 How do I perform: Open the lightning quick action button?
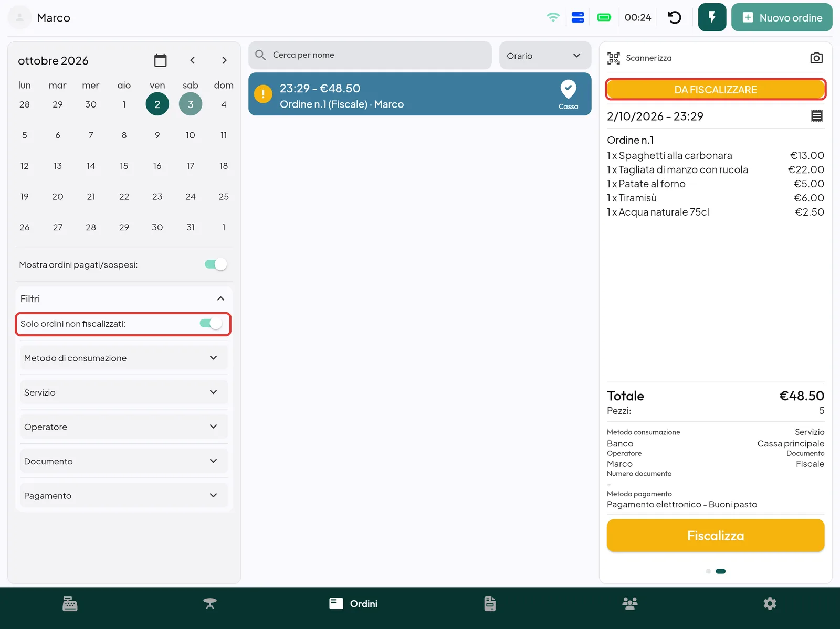[712, 17]
